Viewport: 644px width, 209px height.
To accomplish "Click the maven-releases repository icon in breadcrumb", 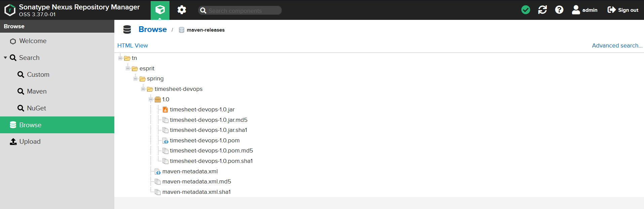I will click(x=182, y=30).
